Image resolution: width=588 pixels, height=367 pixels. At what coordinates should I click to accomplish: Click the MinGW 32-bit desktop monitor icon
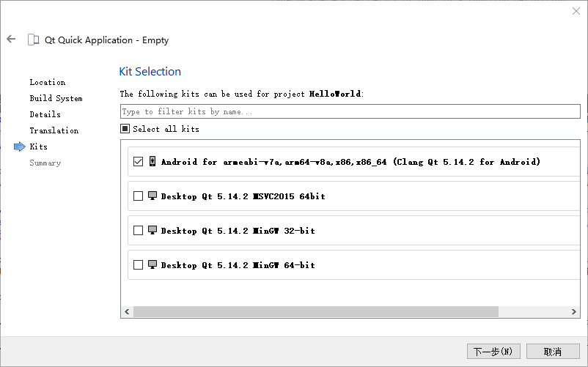click(x=152, y=230)
